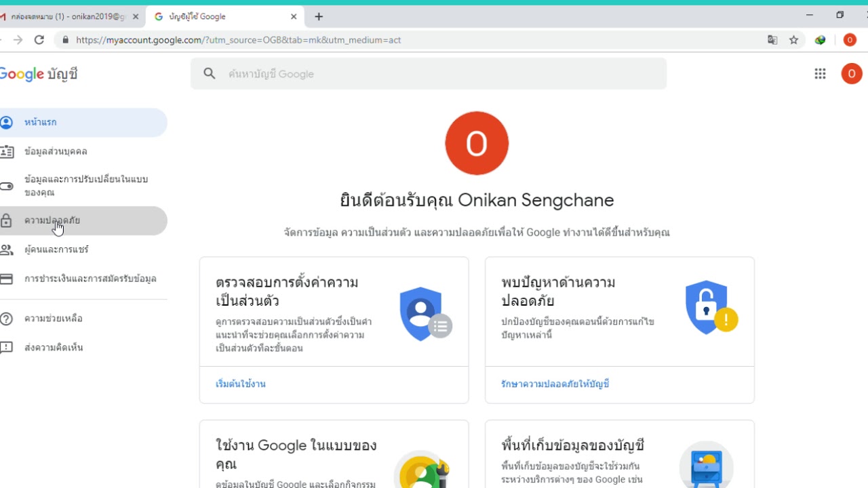The height and width of the screenshot is (488, 868).
Task: Go forward in browser history
Action: click(18, 40)
